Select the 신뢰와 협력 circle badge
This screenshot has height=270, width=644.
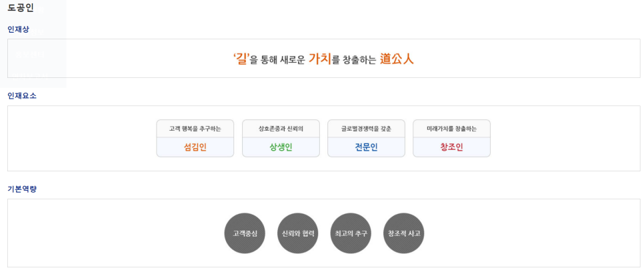pos(297,233)
